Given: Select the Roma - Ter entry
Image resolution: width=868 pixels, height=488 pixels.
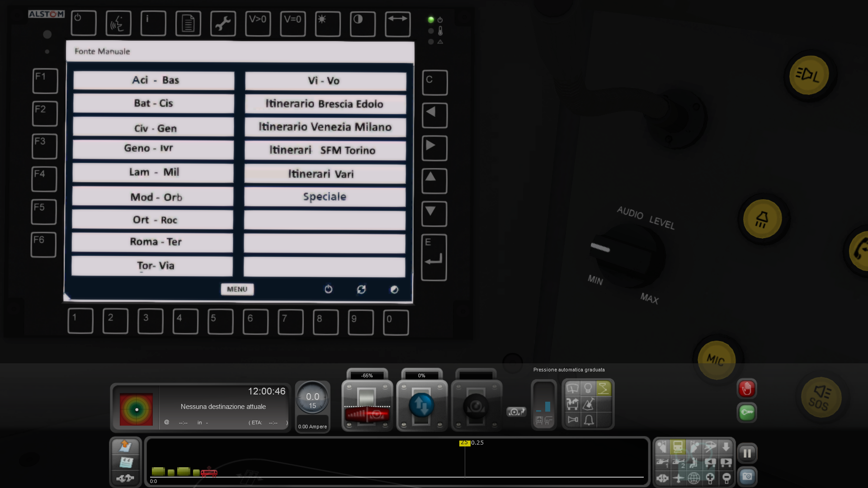Looking at the screenshot, I should coord(152,242).
